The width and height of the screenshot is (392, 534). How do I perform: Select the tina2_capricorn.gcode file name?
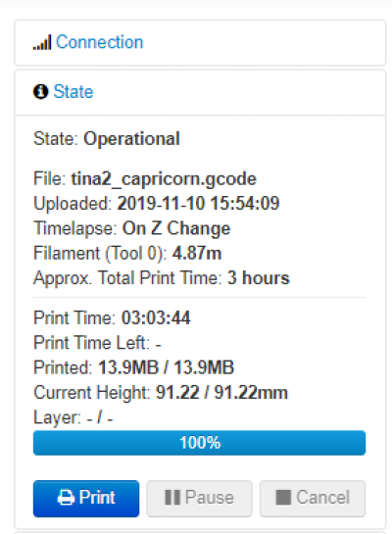[x=164, y=179]
